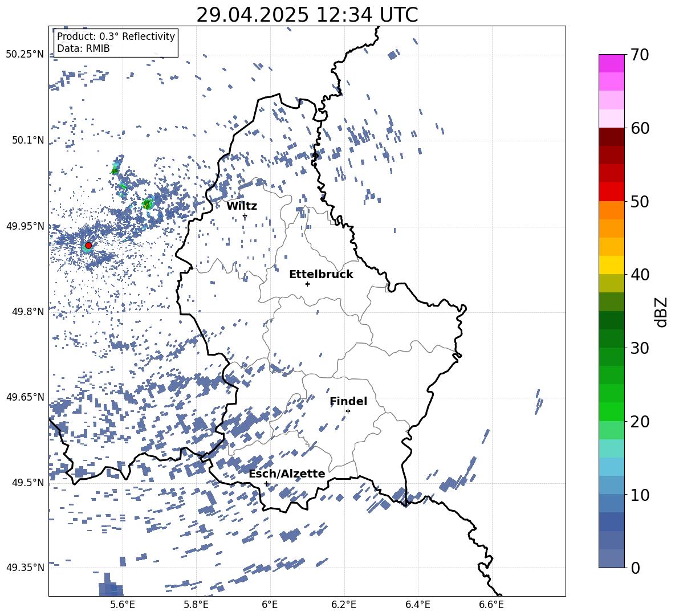Image resolution: width=675 pixels, height=616 pixels.
Task: Click the yellow colorbar segment just above the 40 tick
Action: (612, 265)
